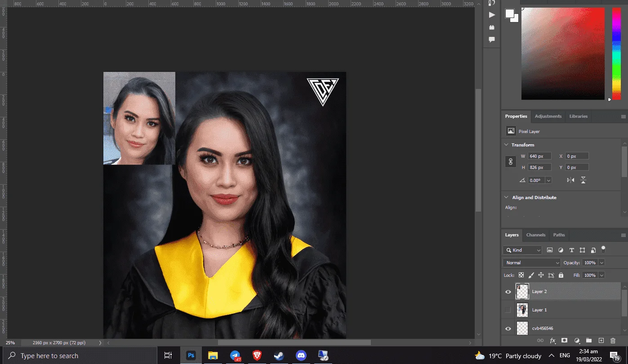This screenshot has width=628, height=364.
Task: Show Layer 1 by clicking visibility box
Action: [508, 310]
